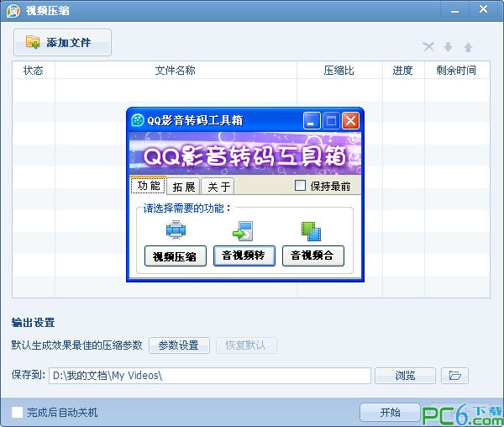Click the 恢复默认 restore default button
Image resolution: width=504 pixels, height=427 pixels.
tap(246, 345)
